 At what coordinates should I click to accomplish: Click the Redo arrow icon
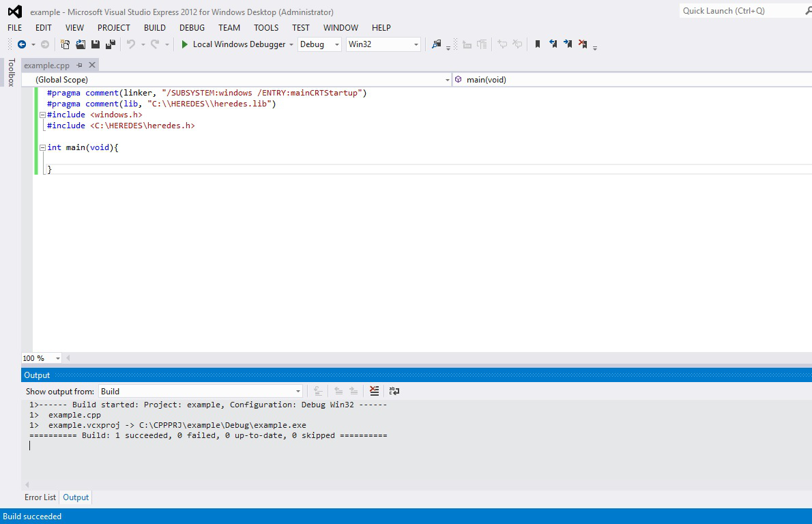[x=154, y=44]
